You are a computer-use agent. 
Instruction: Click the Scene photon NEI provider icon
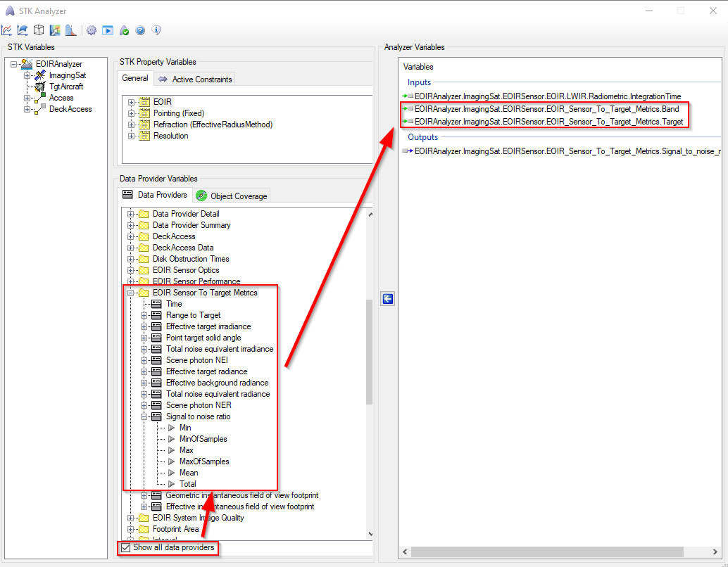[157, 360]
